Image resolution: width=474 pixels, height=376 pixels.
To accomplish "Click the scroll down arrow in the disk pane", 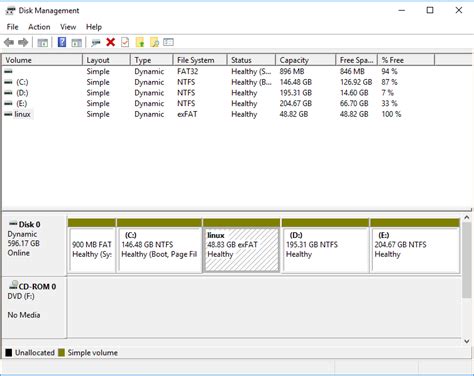I will pyautogui.click(x=467, y=341).
